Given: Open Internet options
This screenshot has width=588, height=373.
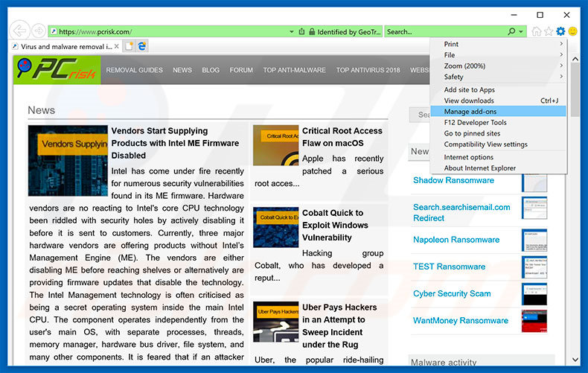Looking at the screenshot, I should tap(499, 157).
